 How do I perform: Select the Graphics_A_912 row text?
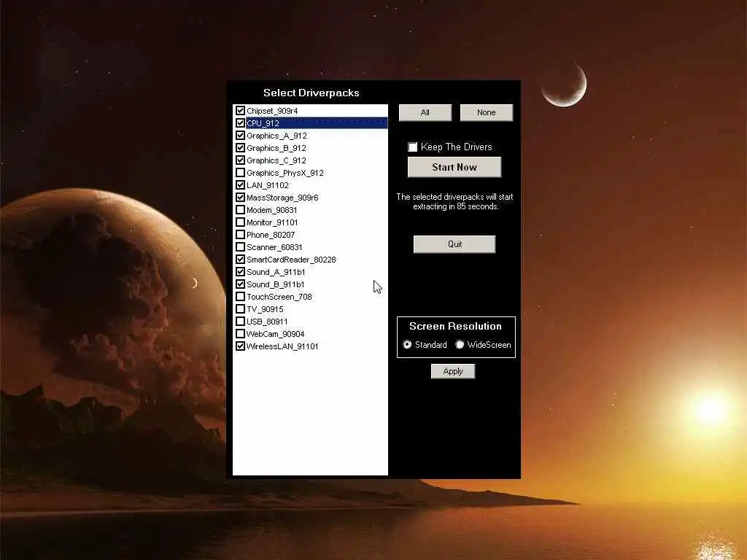[276, 136]
